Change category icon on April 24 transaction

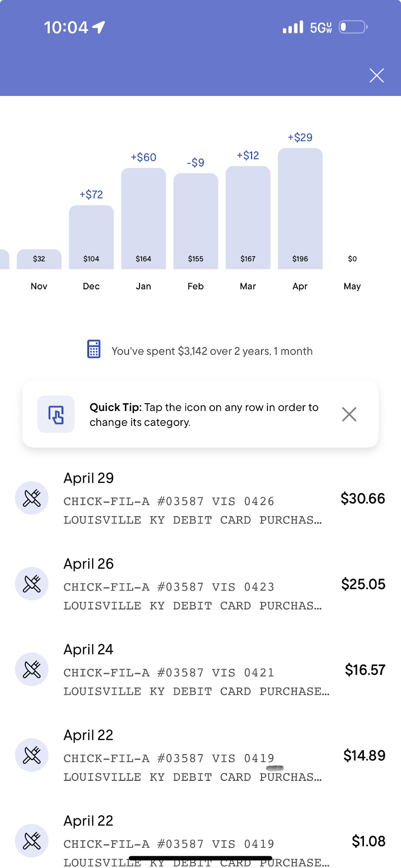[x=32, y=670]
